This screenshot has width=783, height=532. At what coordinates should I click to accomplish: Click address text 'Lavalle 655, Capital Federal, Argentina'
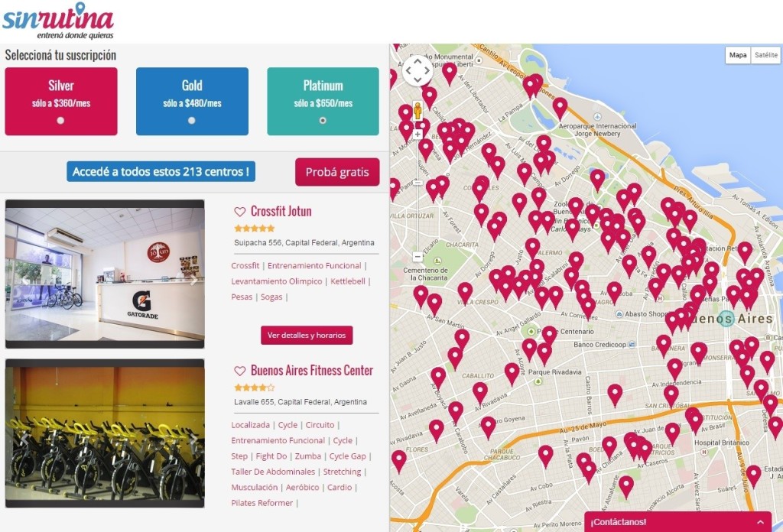pos(301,402)
